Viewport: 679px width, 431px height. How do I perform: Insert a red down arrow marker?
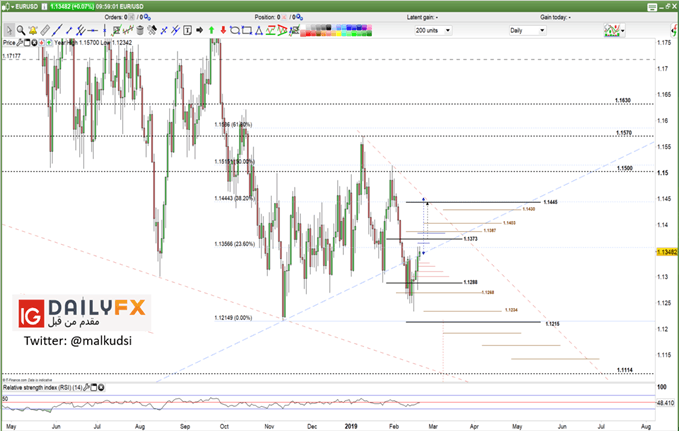coord(223,30)
